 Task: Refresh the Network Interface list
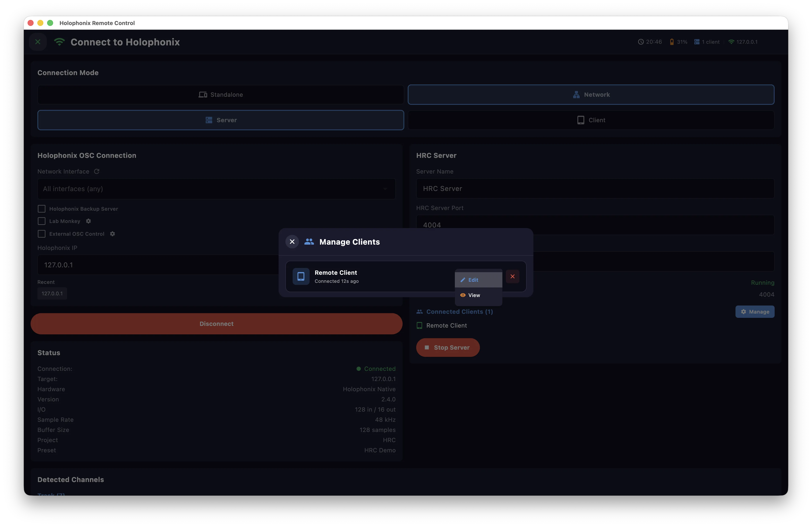(x=97, y=171)
